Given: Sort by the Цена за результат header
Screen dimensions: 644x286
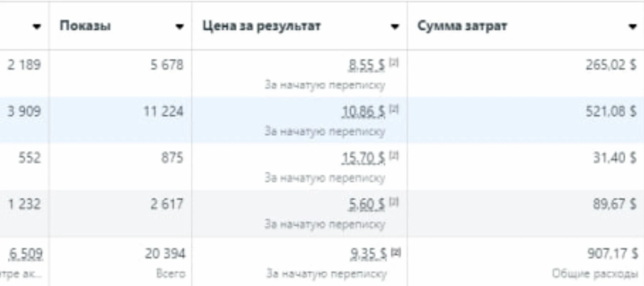Looking at the screenshot, I should pos(262,26).
